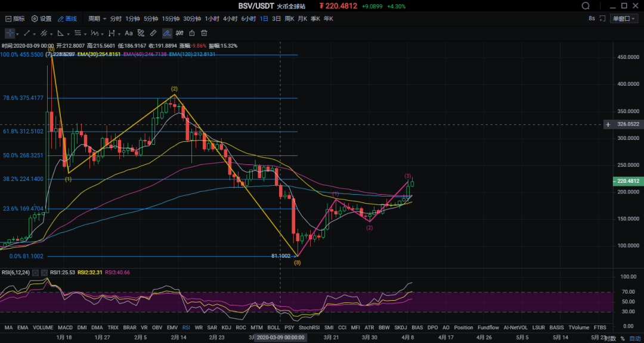Click the ruler measurement tool
The height and width of the screenshot is (343, 644).
153,33
